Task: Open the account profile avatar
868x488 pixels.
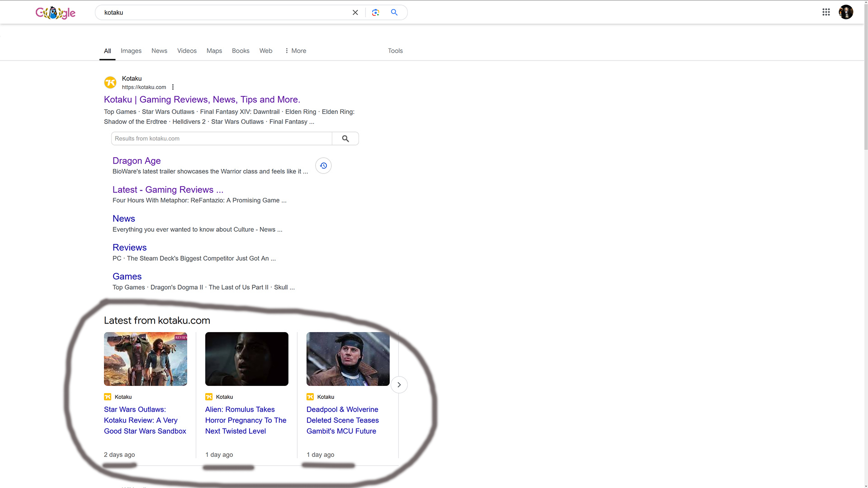Action: (x=846, y=12)
